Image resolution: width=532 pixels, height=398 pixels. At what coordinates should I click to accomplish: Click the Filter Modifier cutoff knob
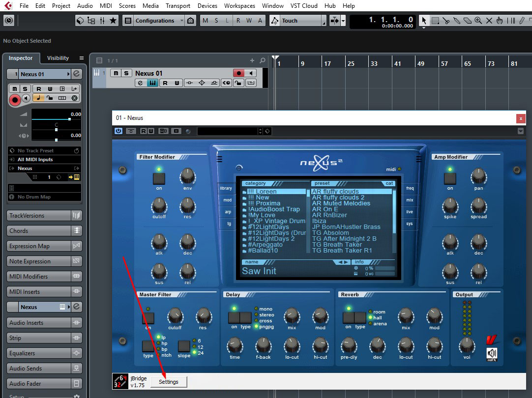point(159,205)
